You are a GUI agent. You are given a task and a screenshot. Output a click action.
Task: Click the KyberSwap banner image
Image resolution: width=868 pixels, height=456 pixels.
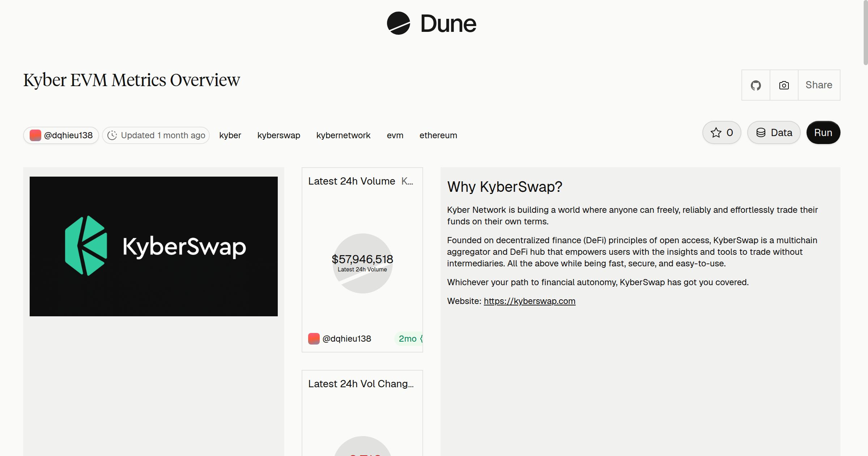tap(154, 246)
